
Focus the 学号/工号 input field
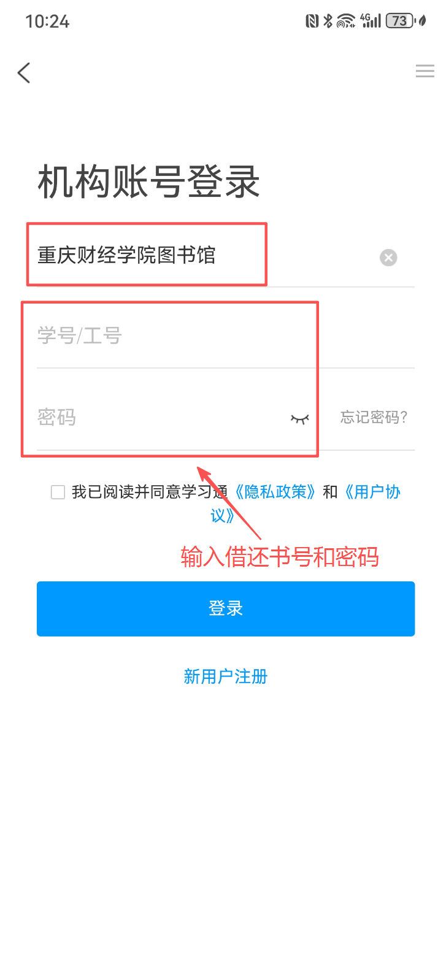click(x=226, y=336)
